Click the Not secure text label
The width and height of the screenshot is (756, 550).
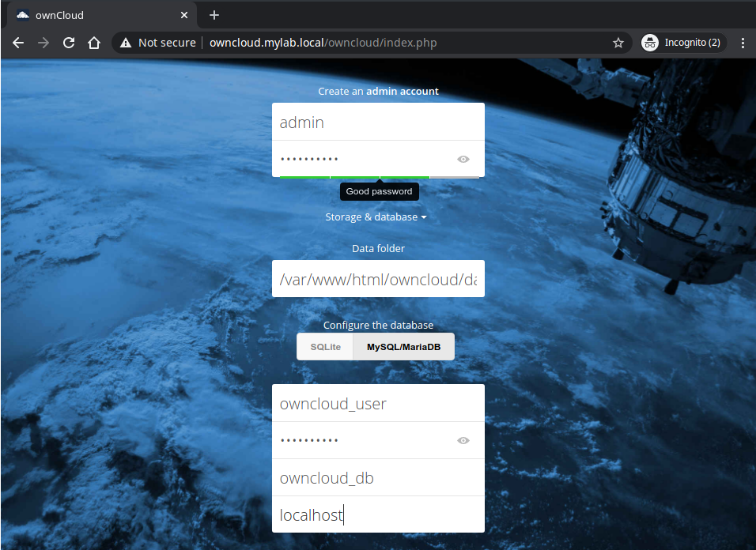coord(167,43)
